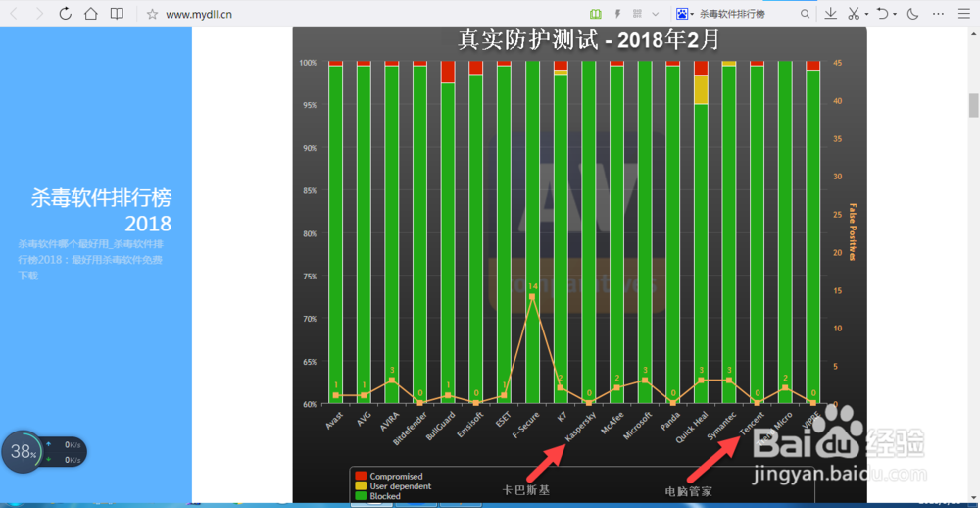Open the hamburger main menu
This screenshot has height=508, width=980.
[963, 14]
